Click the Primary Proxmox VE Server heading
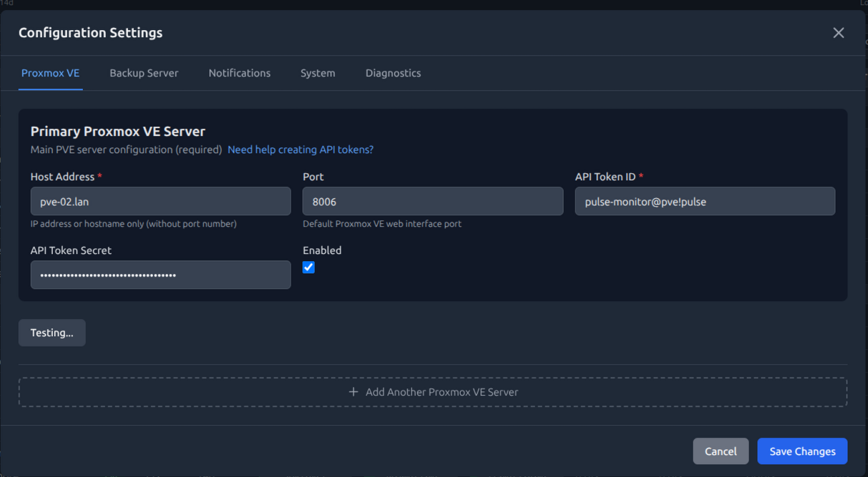 [x=117, y=132]
